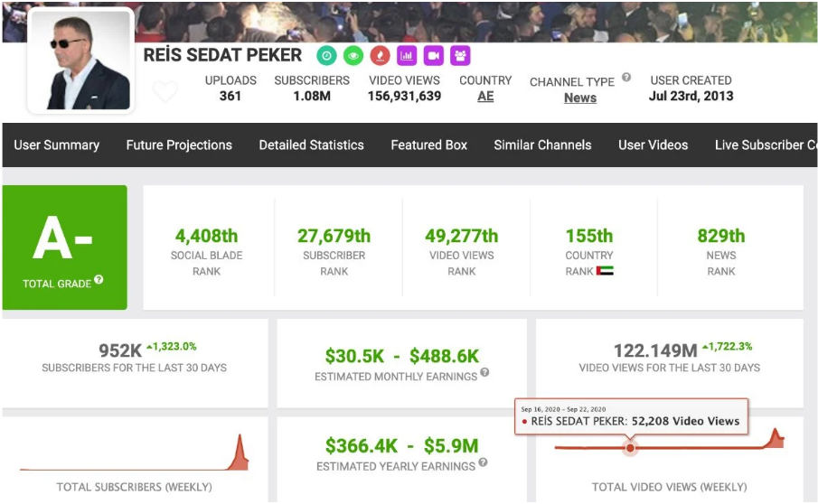This screenshot has height=504, width=818.
Task: Click the REİS SEDAT PEKER channel name
Action: [x=222, y=55]
